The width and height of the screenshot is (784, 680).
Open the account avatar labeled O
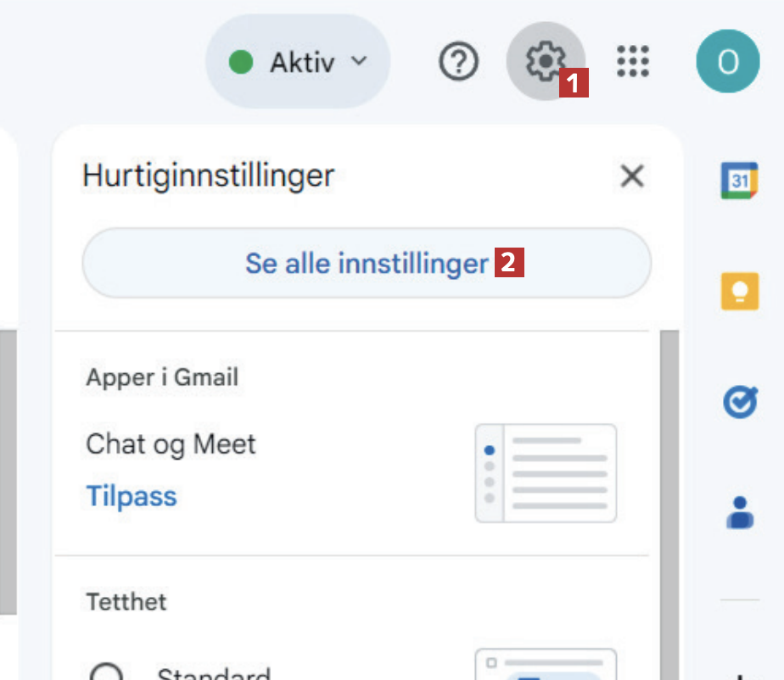click(727, 61)
